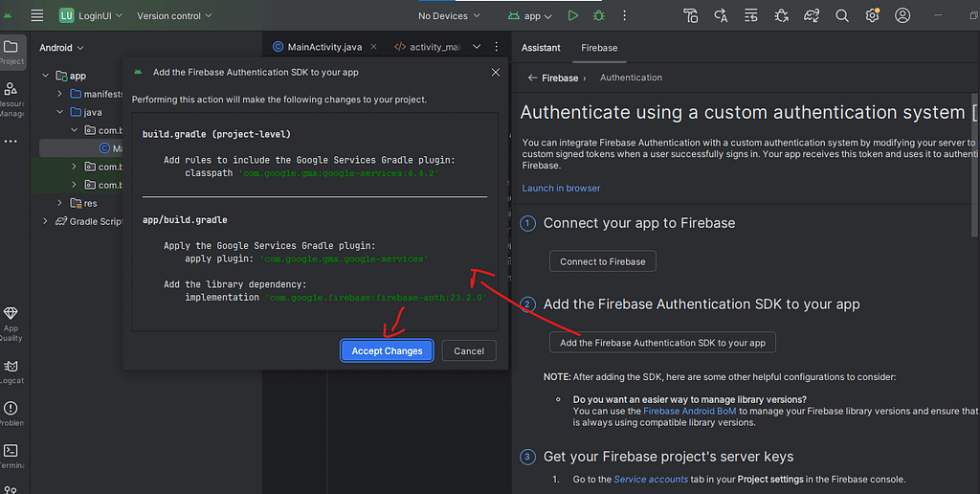Open the Problems tool window

click(11, 414)
